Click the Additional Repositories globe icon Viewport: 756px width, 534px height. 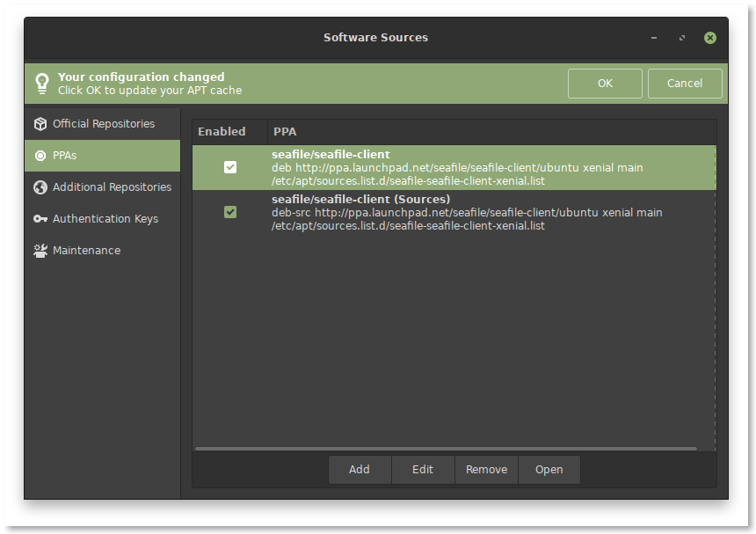[x=40, y=187]
